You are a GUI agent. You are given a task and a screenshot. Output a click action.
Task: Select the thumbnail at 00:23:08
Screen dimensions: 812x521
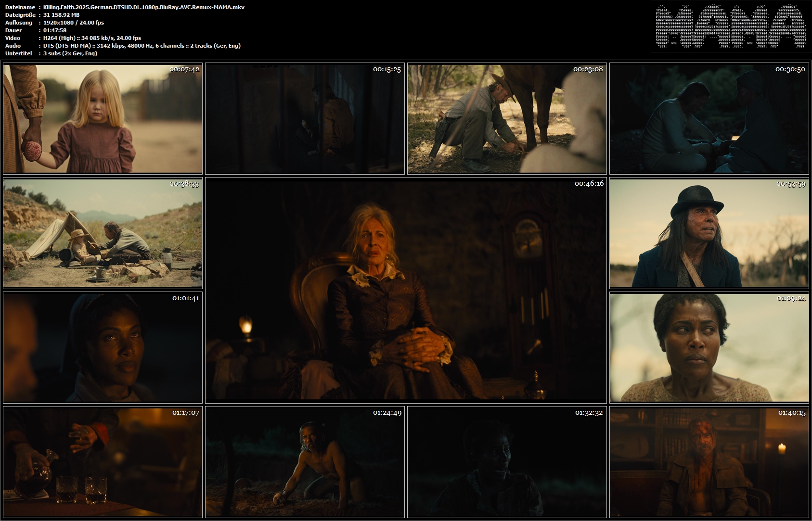(x=507, y=118)
